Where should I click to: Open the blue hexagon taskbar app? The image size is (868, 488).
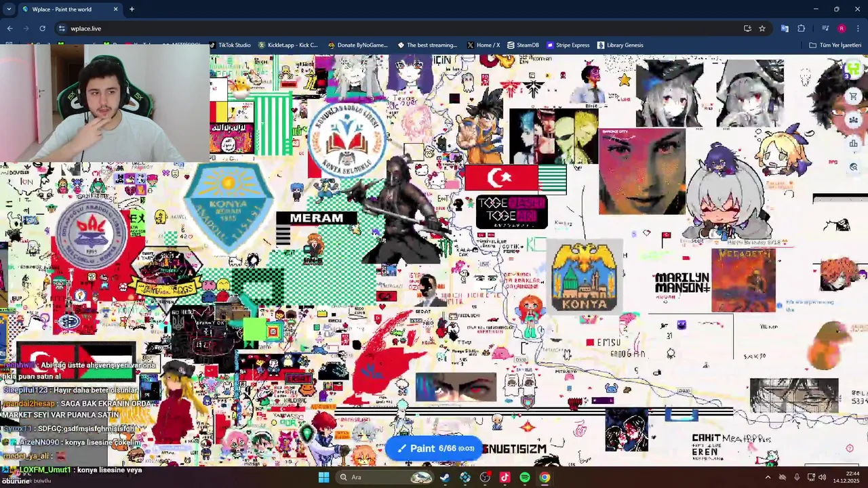[x=465, y=477]
